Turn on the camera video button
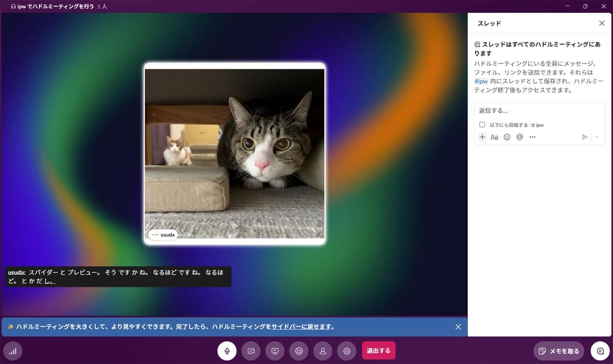This screenshot has width=613, height=364. (x=251, y=351)
